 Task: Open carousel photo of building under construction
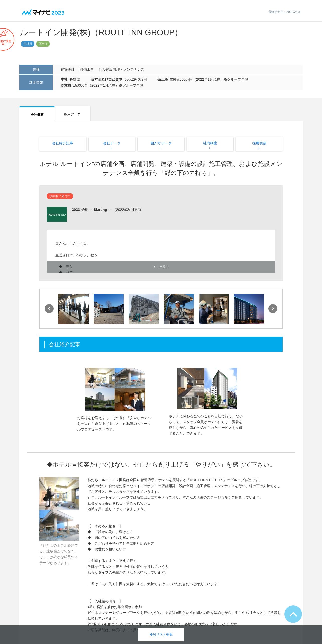[144, 309]
